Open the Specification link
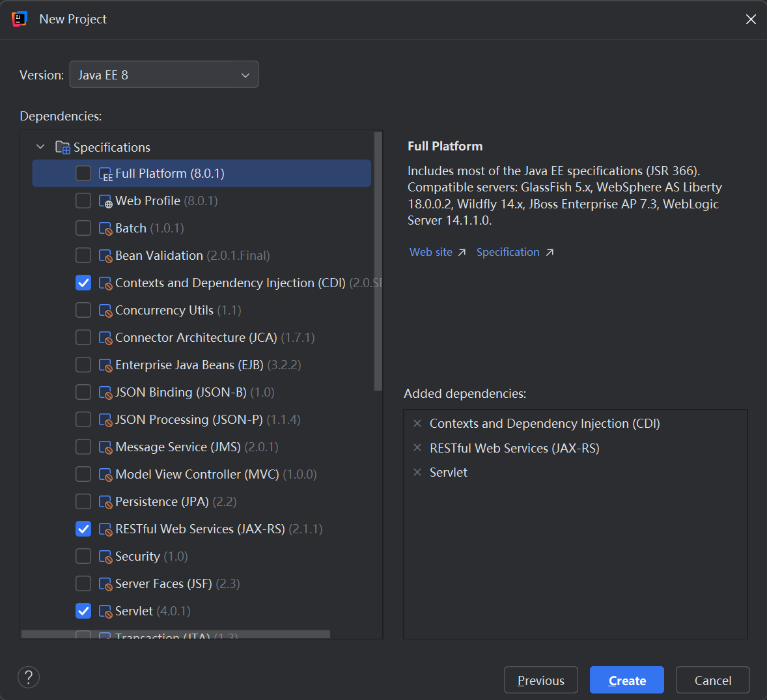Viewport: 767px width, 700px height. click(x=508, y=252)
